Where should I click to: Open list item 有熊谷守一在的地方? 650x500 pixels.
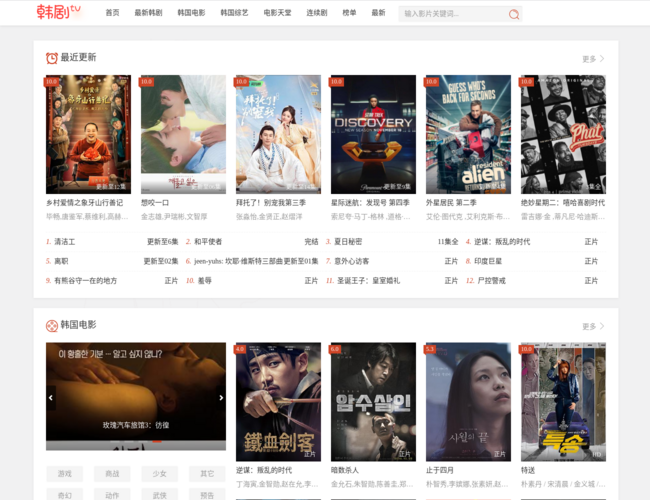tap(86, 281)
